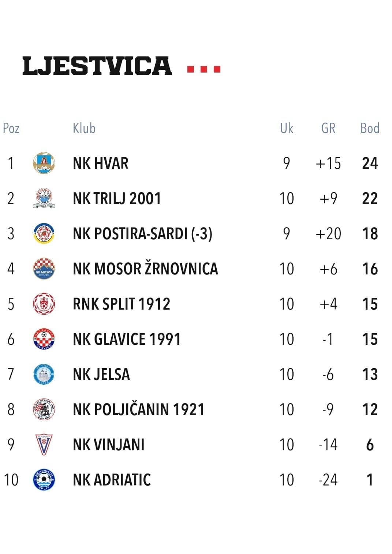Open the NK ADRIATIC club name

pos(112,480)
